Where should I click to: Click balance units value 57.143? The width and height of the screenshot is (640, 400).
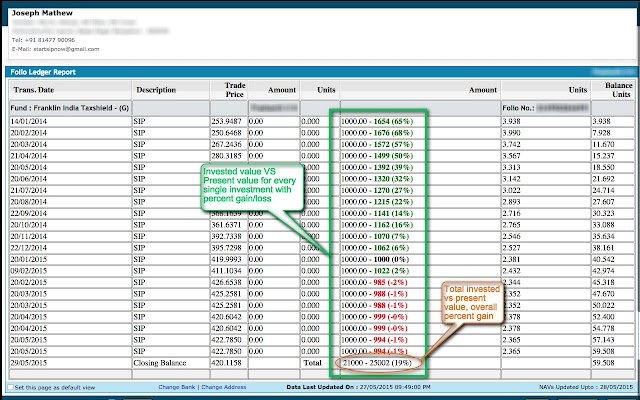(x=603, y=340)
